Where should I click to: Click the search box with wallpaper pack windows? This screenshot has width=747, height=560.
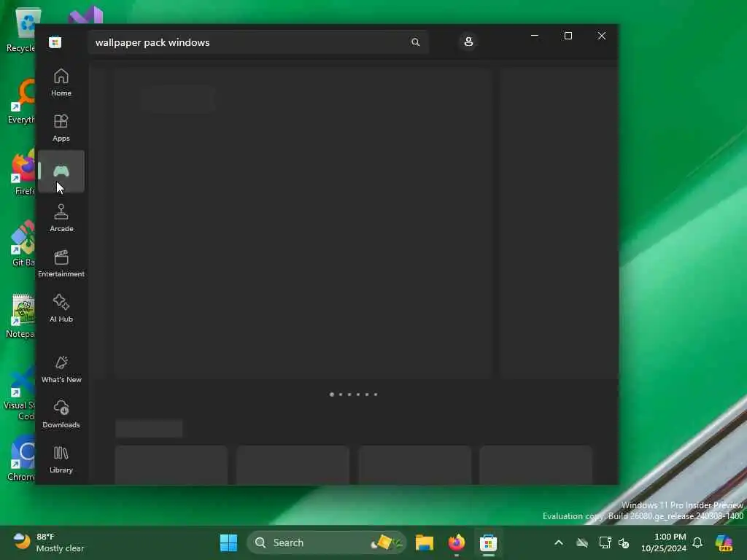coord(258,42)
